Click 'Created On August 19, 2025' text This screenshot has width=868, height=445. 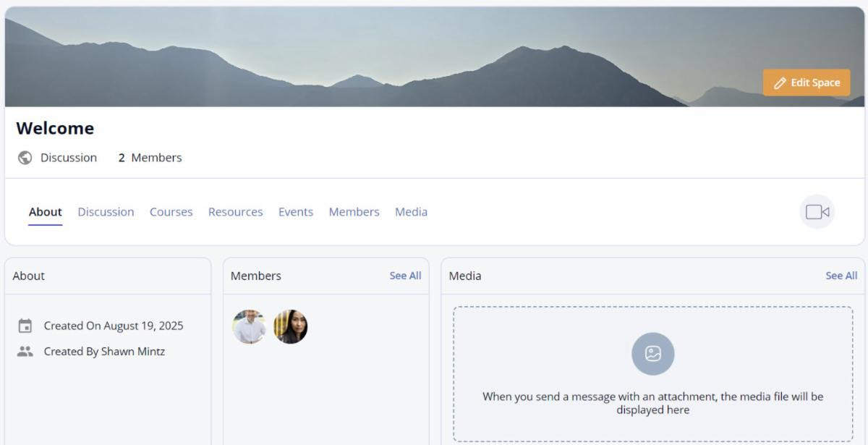(x=114, y=326)
